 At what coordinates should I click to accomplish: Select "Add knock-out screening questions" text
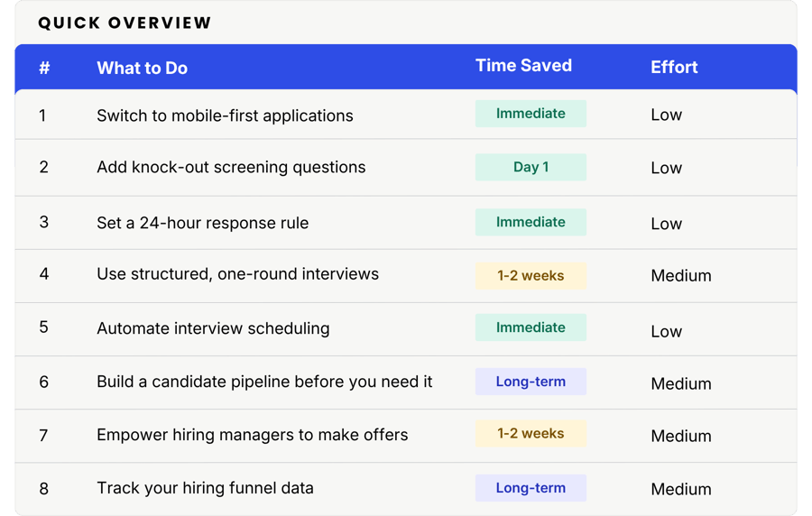[231, 167]
